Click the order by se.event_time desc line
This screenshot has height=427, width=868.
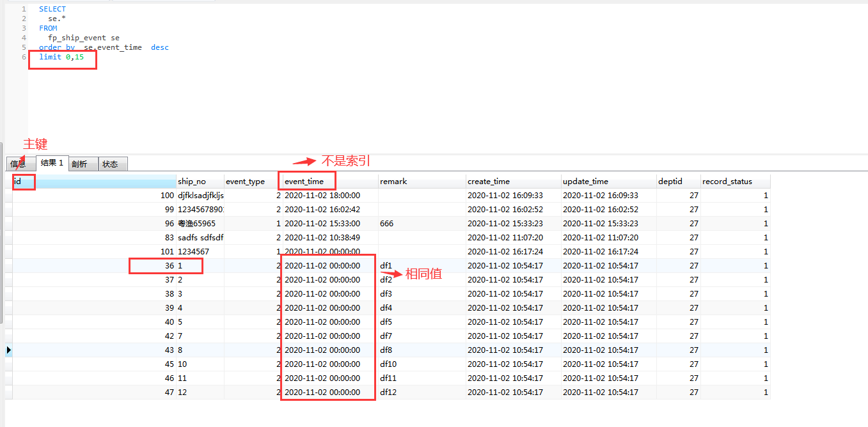(104, 47)
